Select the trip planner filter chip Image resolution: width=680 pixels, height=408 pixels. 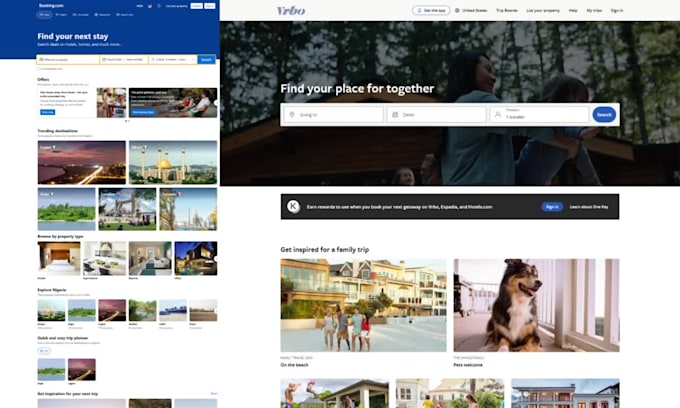pyautogui.click(x=44, y=351)
